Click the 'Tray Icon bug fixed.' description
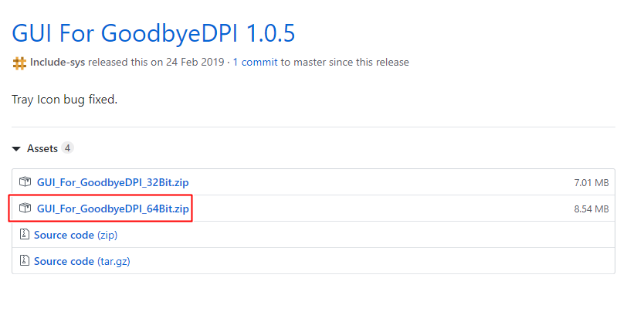The height and width of the screenshot is (312, 644). 65,100
